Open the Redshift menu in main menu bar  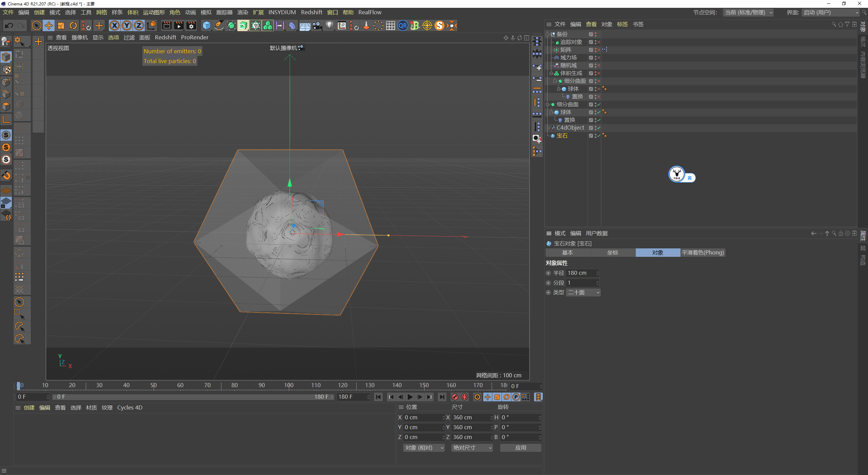pos(311,12)
